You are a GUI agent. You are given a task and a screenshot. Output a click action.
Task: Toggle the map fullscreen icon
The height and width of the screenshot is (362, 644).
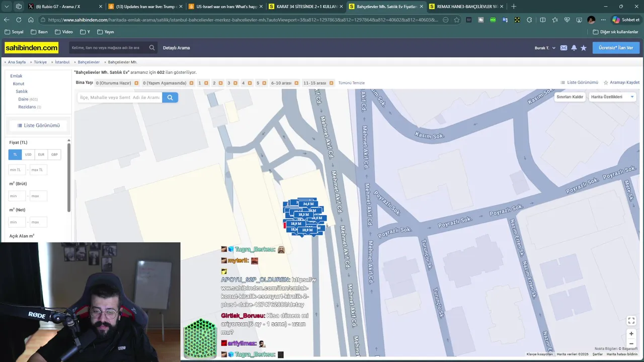pos(631,321)
